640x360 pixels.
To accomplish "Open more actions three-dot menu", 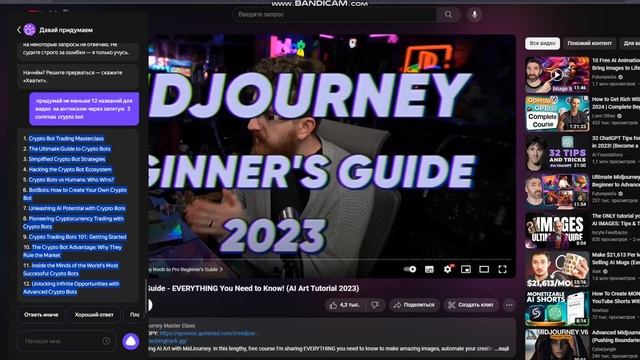I will 509,305.
